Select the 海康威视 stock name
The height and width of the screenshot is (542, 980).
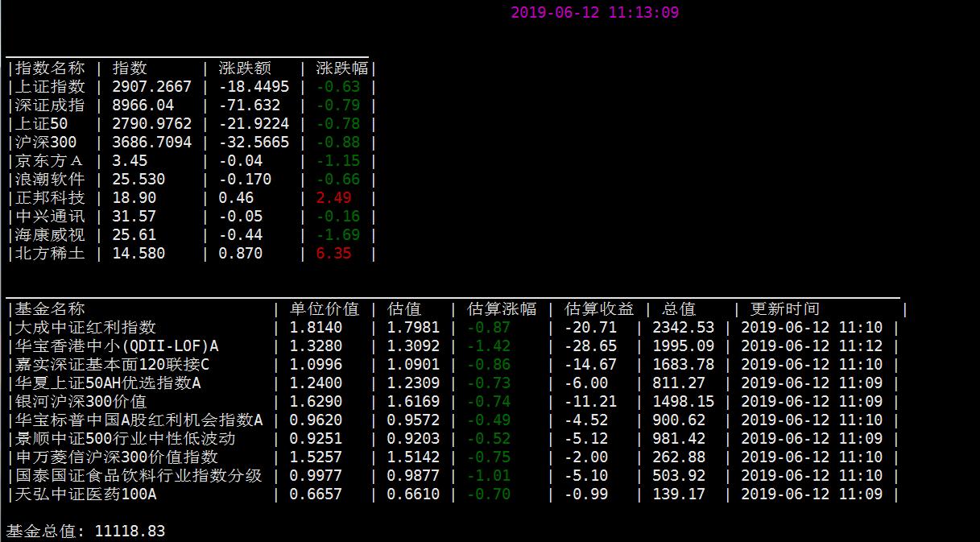[x=50, y=235]
